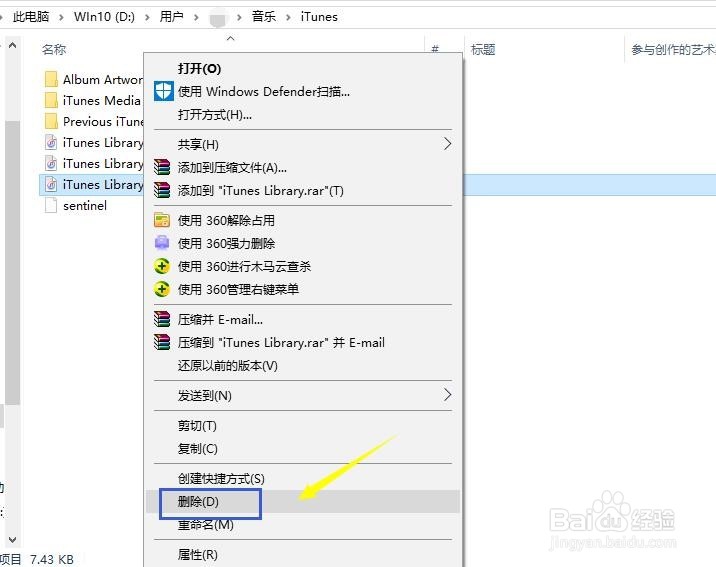The image size is (716, 567).
Task: Expand breadcrumb chevron after 用户
Action: pyautogui.click(x=196, y=17)
